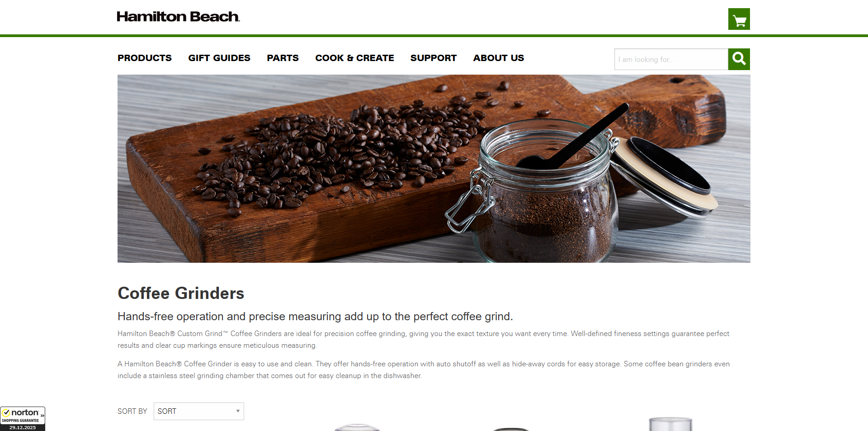Open the ABOUT US menu
Image resolution: width=868 pixels, height=431 pixels.
pyautogui.click(x=499, y=58)
